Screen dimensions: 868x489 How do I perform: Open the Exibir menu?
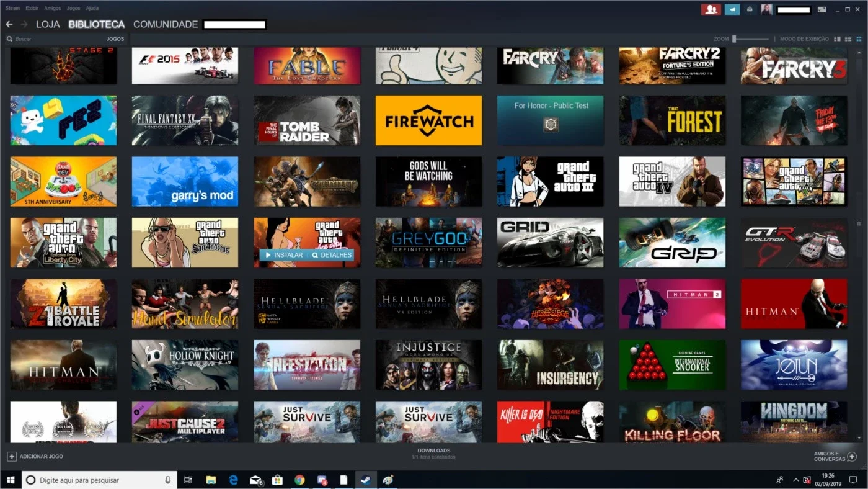pyautogui.click(x=32, y=9)
